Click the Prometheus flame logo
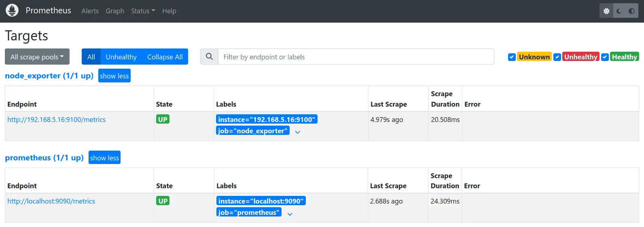This screenshot has width=644, height=227. pos(12,11)
